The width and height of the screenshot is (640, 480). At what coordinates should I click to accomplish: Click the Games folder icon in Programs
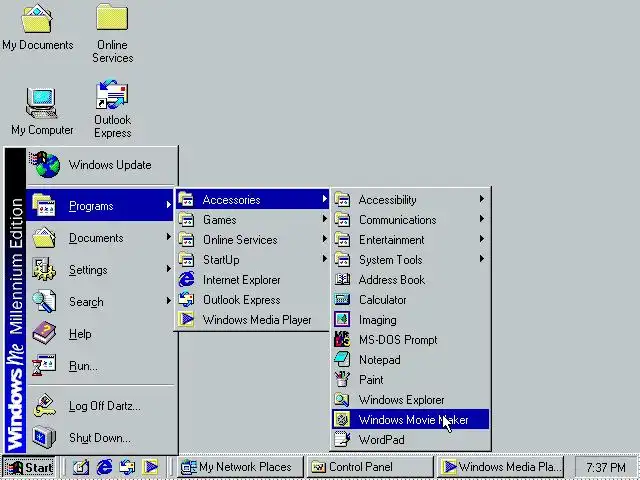click(187, 219)
